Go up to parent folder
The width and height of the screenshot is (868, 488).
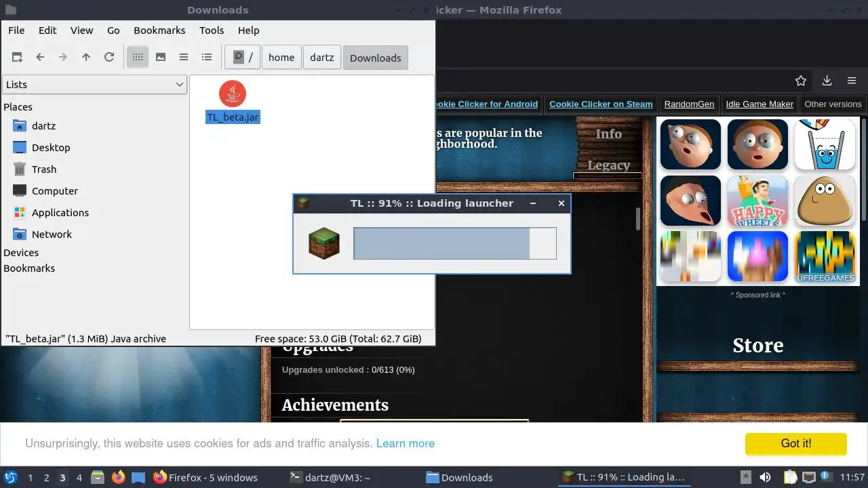(86, 58)
